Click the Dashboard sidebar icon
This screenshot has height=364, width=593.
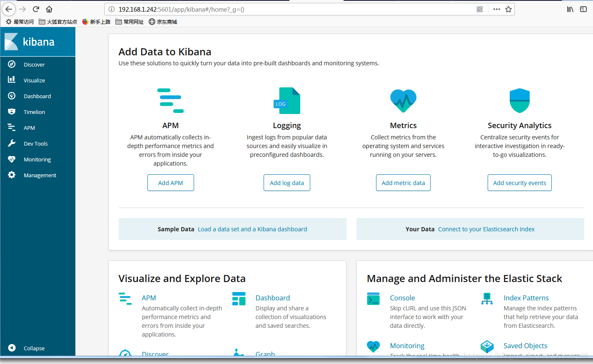click(x=12, y=96)
